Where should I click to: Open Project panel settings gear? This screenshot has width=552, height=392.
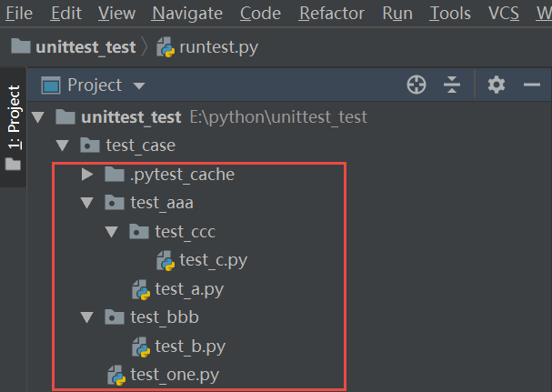pyautogui.click(x=496, y=85)
